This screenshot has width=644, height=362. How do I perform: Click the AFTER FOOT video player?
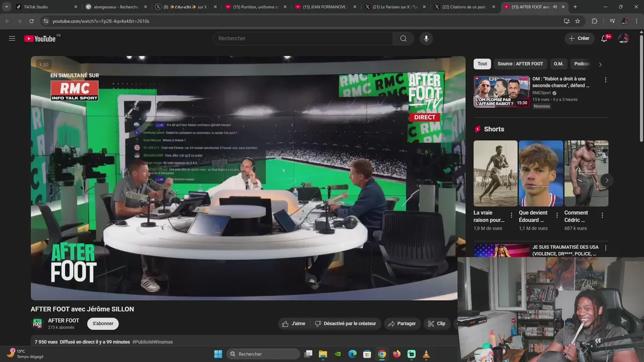pos(248,178)
